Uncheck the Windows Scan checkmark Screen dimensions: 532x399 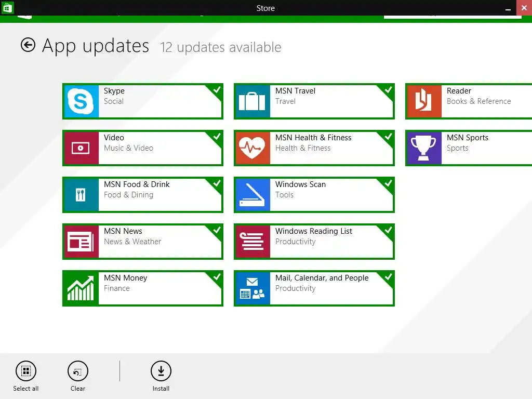(x=388, y=183)
